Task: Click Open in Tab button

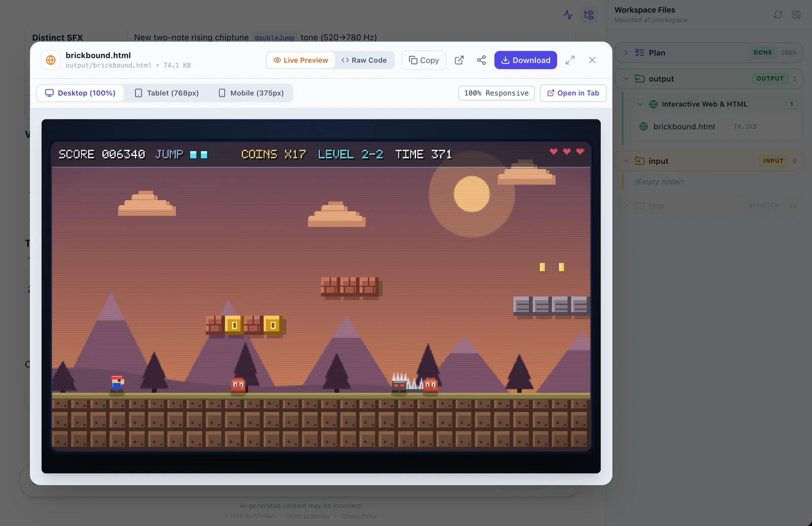Action: click(573, 93)
